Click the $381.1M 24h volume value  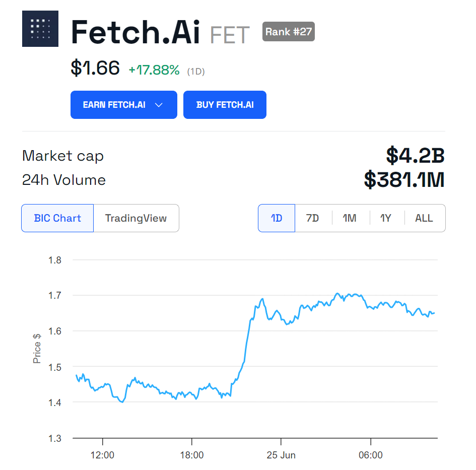404,180
